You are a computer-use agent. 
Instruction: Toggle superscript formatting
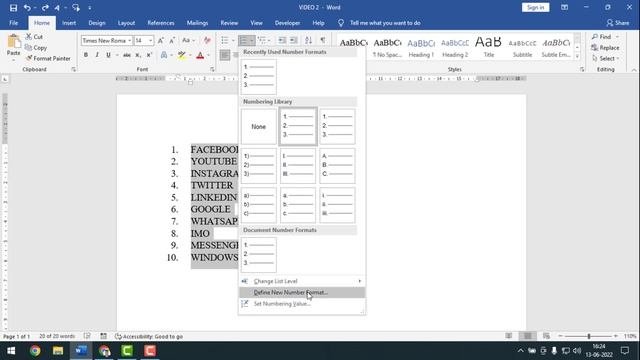(x=149, y=55)
